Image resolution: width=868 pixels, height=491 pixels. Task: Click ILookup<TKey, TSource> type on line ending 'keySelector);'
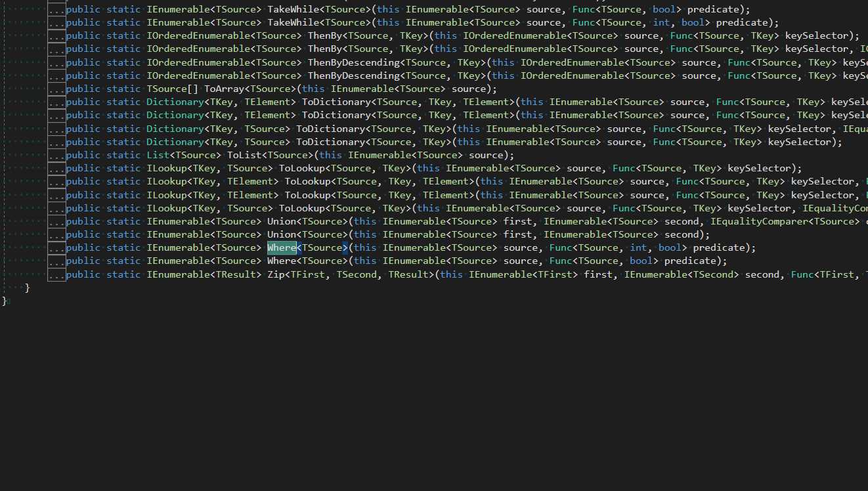click(209, 168)
